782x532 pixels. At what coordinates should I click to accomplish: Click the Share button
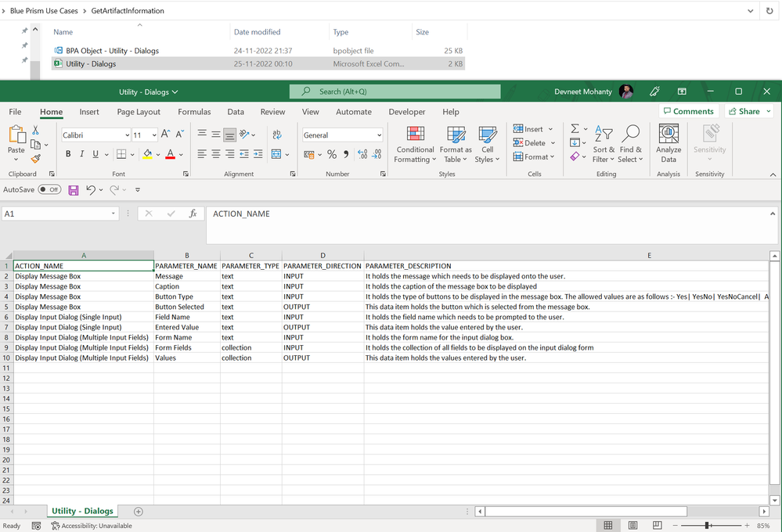pyautogui.click(x=749, y=112)
